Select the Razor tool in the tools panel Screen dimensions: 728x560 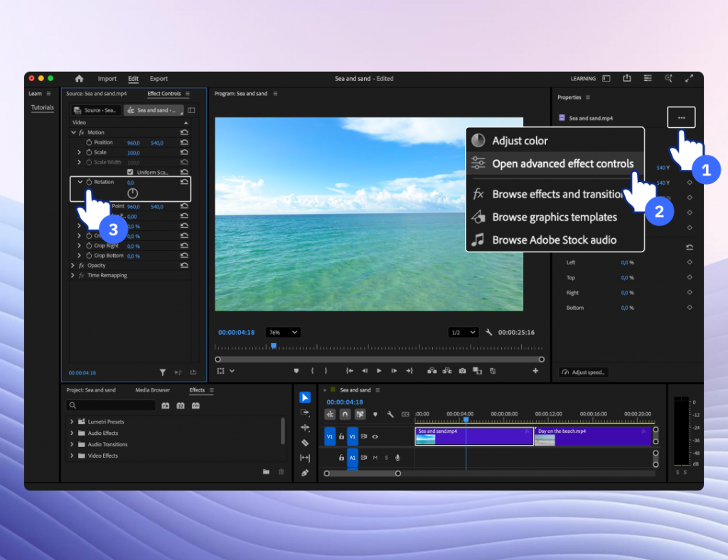(x=305, y=443)
